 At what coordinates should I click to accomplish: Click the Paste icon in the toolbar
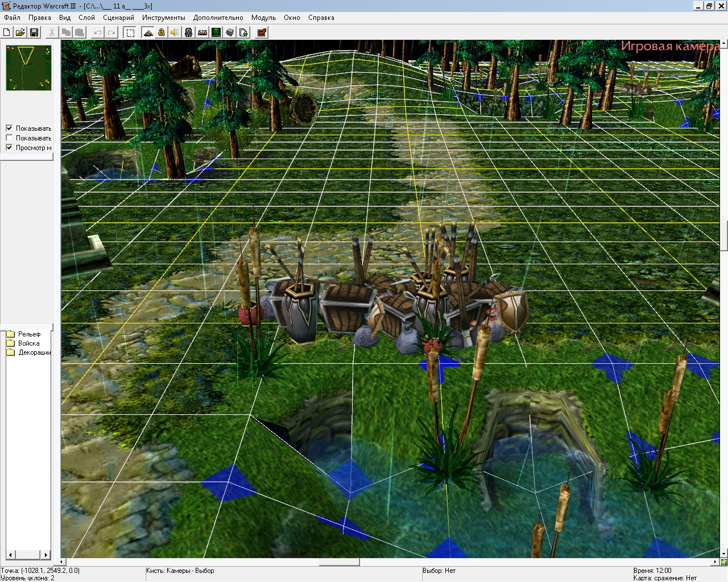pyautogui.click(x=80, y=32)
